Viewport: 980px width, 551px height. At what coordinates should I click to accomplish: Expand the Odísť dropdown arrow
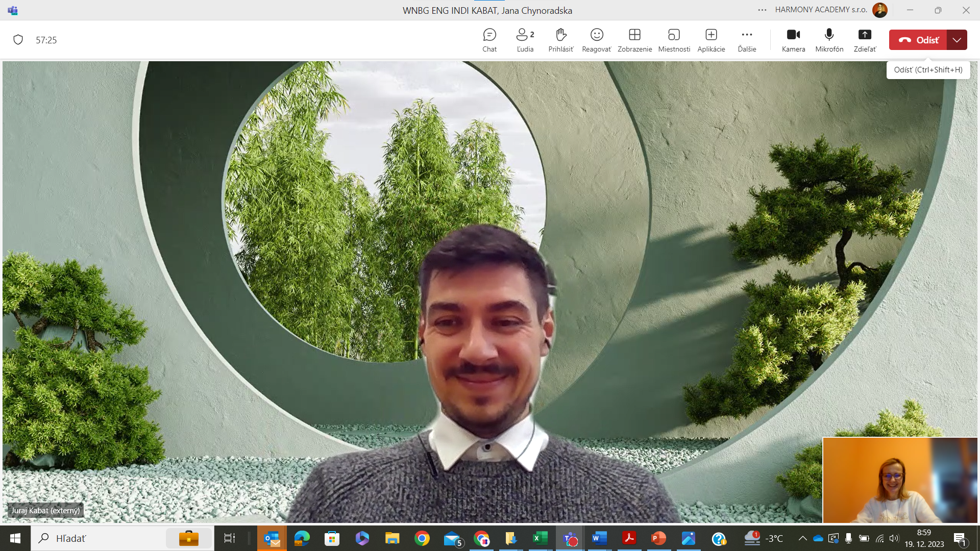point(957,40)
